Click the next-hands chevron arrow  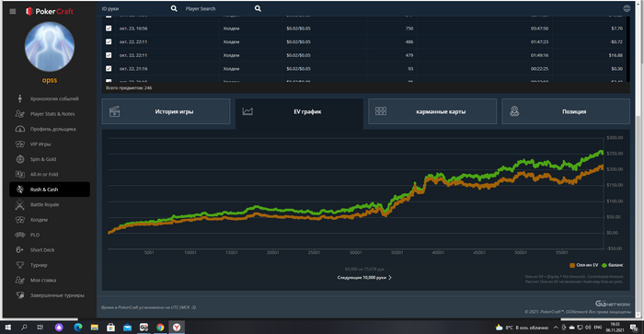tap(390, 277)
